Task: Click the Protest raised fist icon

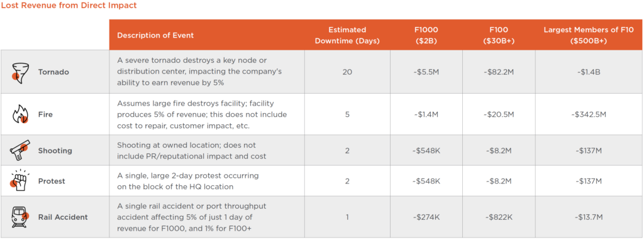Action: tap(19, 181)
